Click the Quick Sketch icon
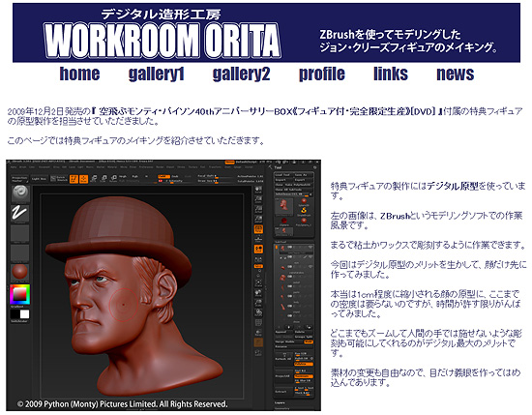This screenshot has height=415, width=532. 59,179
